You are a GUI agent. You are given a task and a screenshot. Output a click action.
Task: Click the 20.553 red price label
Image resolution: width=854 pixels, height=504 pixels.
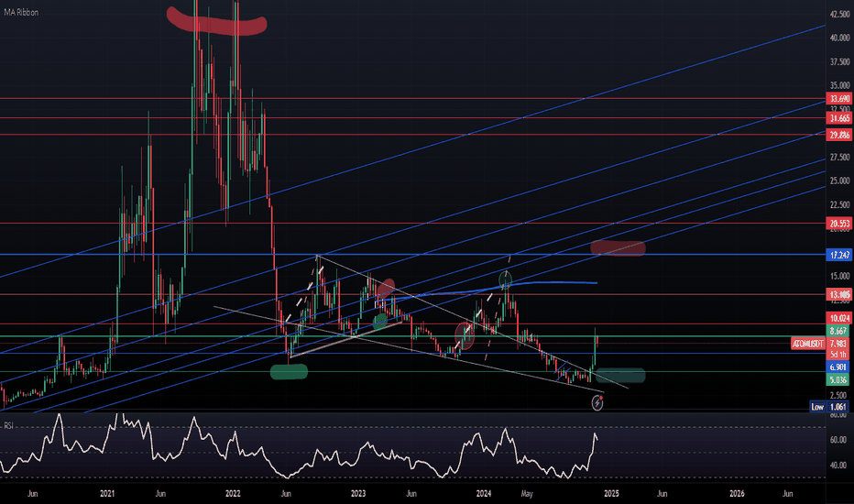tap(840, 224)
